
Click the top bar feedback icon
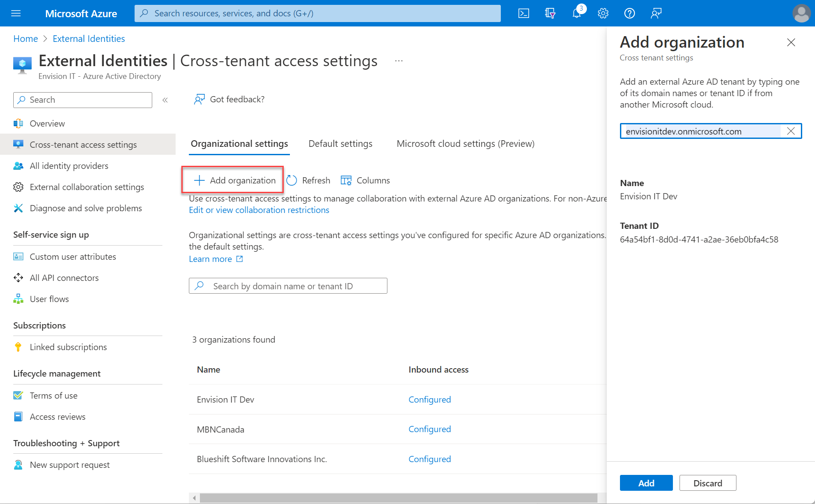[656, 13]
